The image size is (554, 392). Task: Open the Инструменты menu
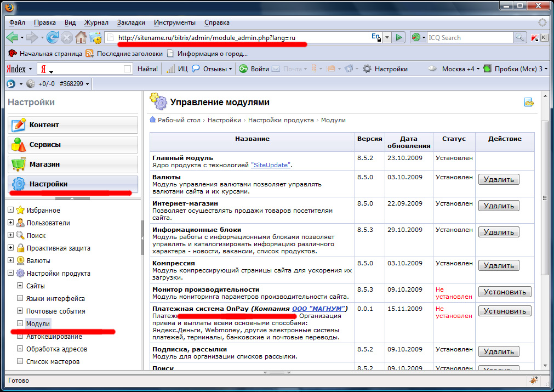click(x=175, y=22)
